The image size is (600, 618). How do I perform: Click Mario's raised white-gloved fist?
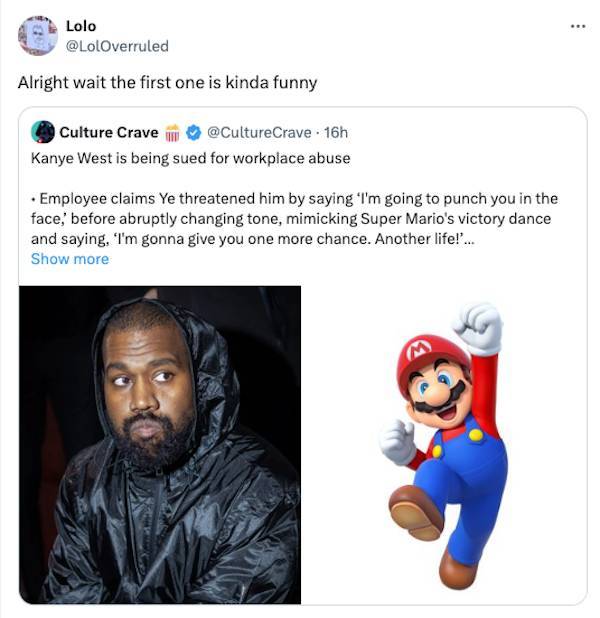pyautogui.click(x=478, y=325)
